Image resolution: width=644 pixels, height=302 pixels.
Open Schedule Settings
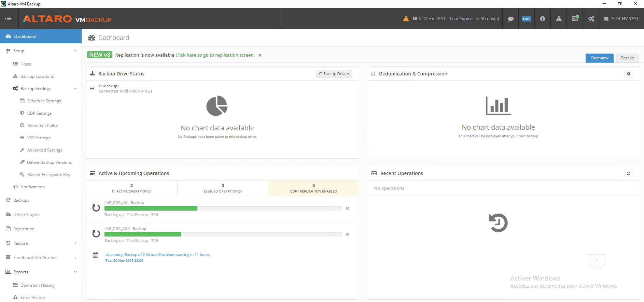pos(44,101)
